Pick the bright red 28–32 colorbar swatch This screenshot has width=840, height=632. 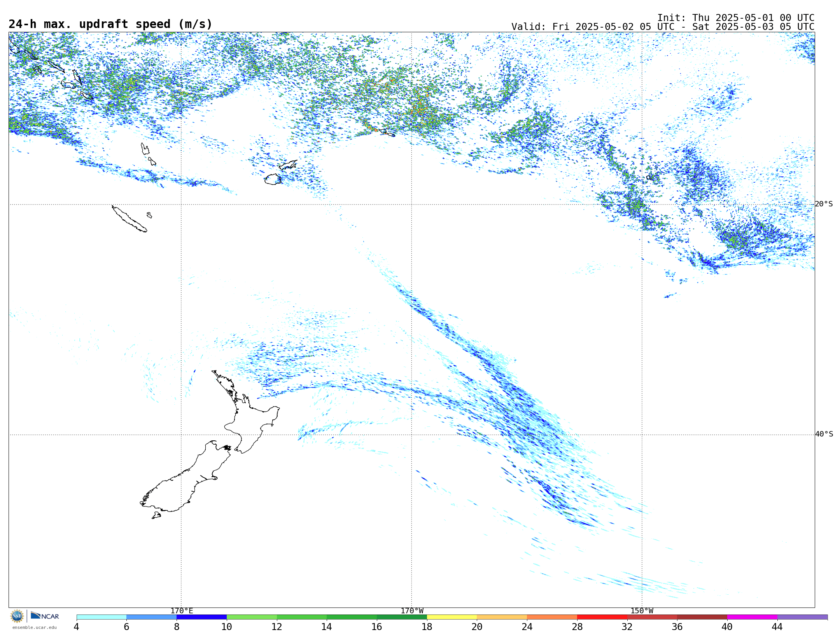(602, 617)
